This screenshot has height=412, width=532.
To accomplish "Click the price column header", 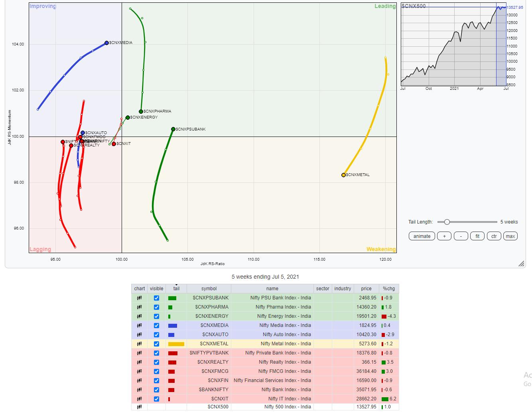I will coord(366,289).
